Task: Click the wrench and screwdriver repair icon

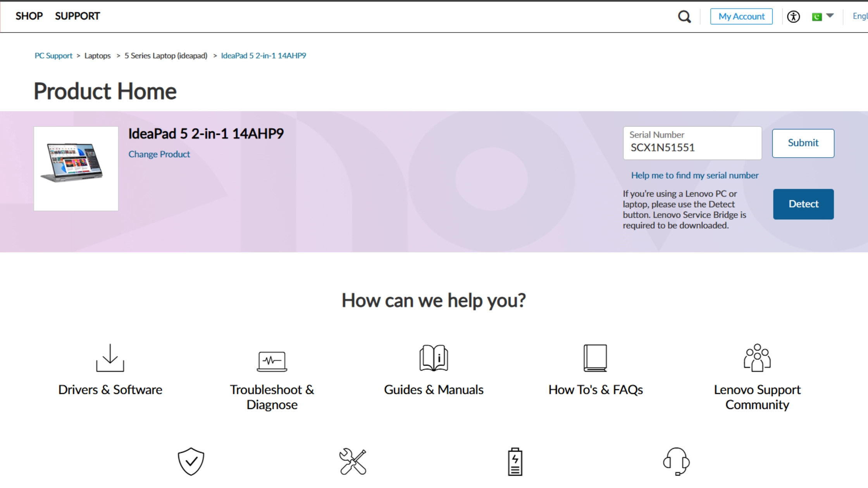Action: 353,461
